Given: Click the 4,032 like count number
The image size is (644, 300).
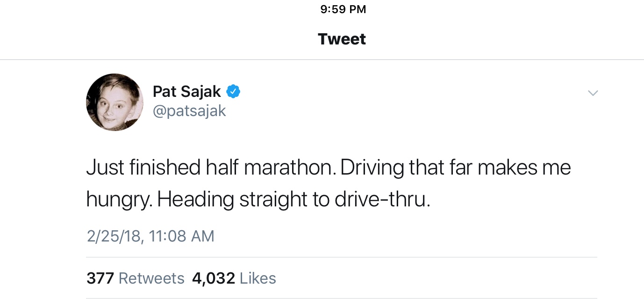Looking at the screenshot, I should (x=213, y=278).
